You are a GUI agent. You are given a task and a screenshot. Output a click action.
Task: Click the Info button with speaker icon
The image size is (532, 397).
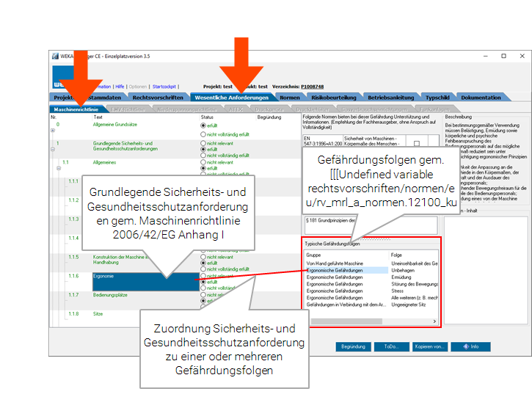(x=470, y=346)
